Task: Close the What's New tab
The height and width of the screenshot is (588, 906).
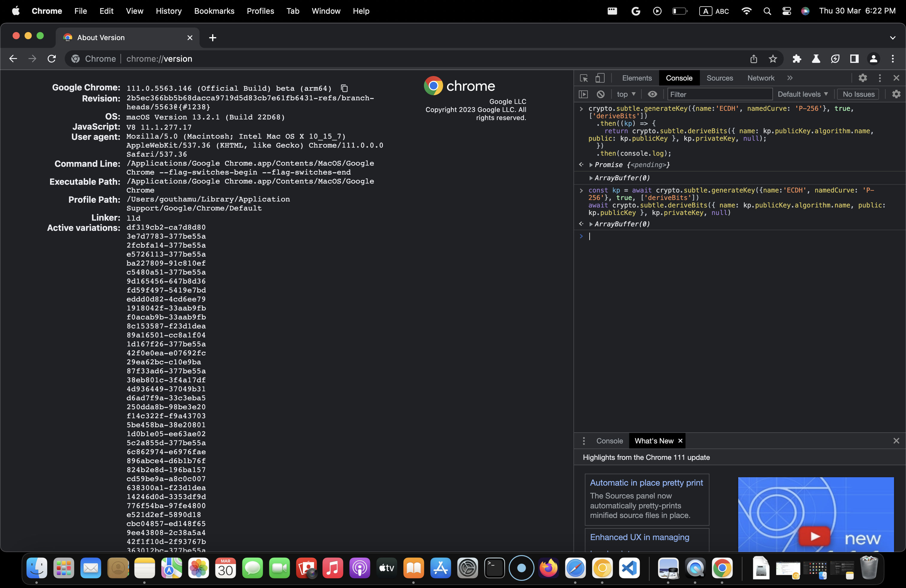Action: [680, 441]
